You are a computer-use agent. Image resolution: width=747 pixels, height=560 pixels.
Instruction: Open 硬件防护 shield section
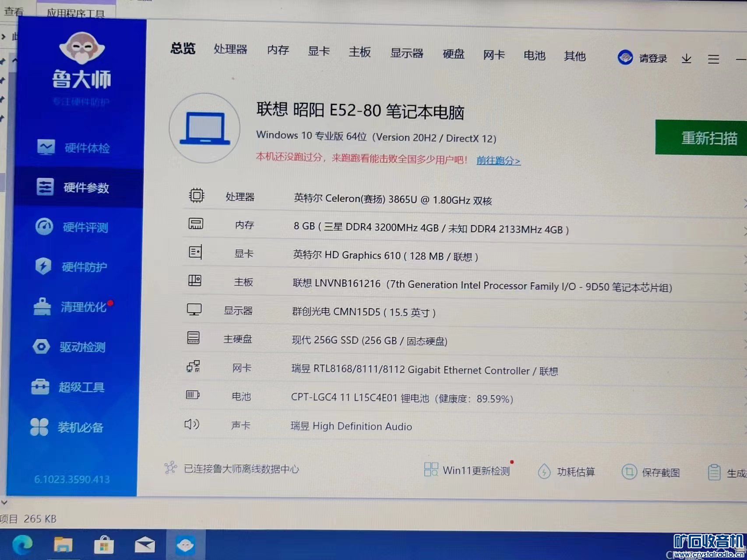(71, 267)
